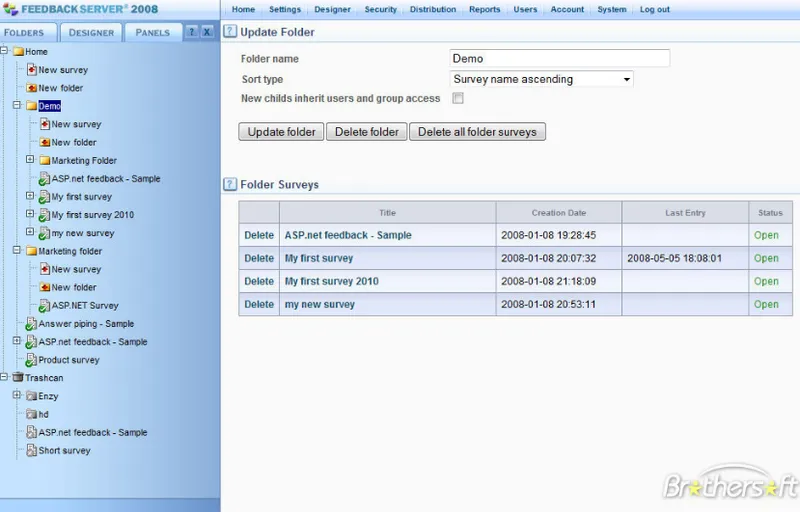This screenshot has height=512, width=800.
Task: Click creation date 2008-01-08 19:28:45
Action: click(548, 235)
